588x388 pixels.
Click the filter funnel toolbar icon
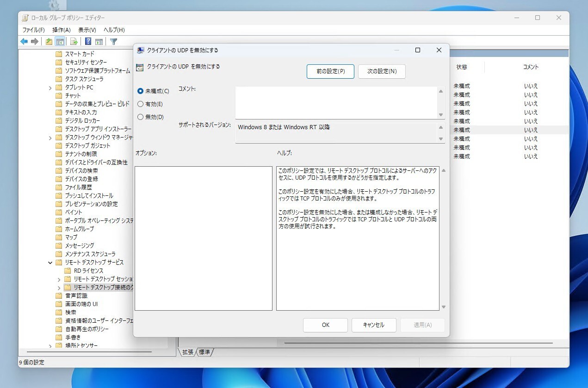(x=113, y=42)
